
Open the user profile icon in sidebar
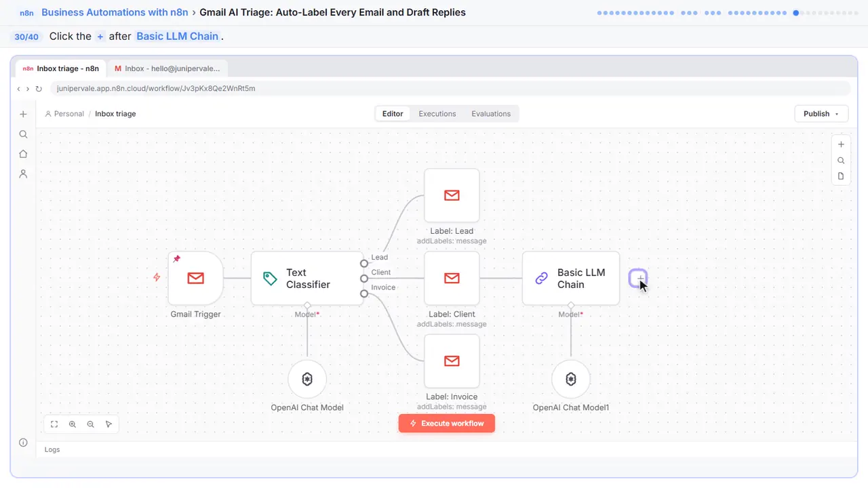(x=23, y=174)
